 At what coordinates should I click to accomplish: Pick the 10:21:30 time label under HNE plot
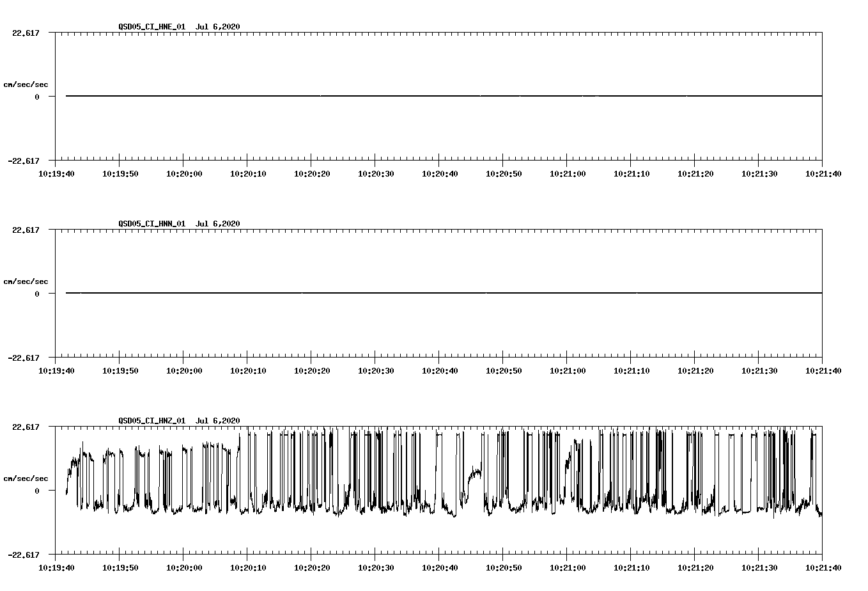[x=759, y=173]
